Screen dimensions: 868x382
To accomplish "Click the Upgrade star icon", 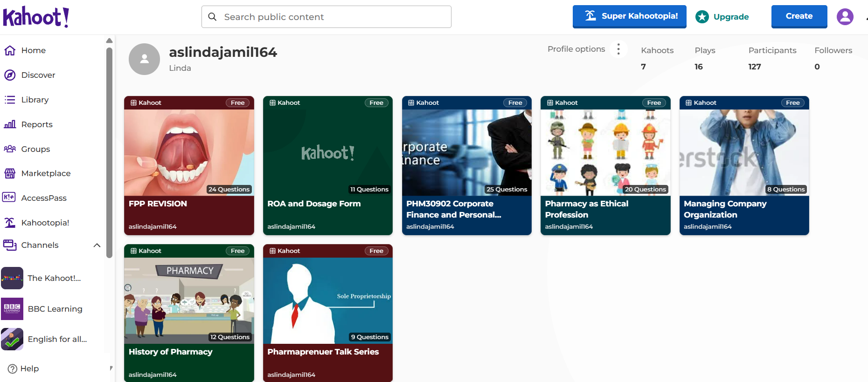I will tap(702, 17).
